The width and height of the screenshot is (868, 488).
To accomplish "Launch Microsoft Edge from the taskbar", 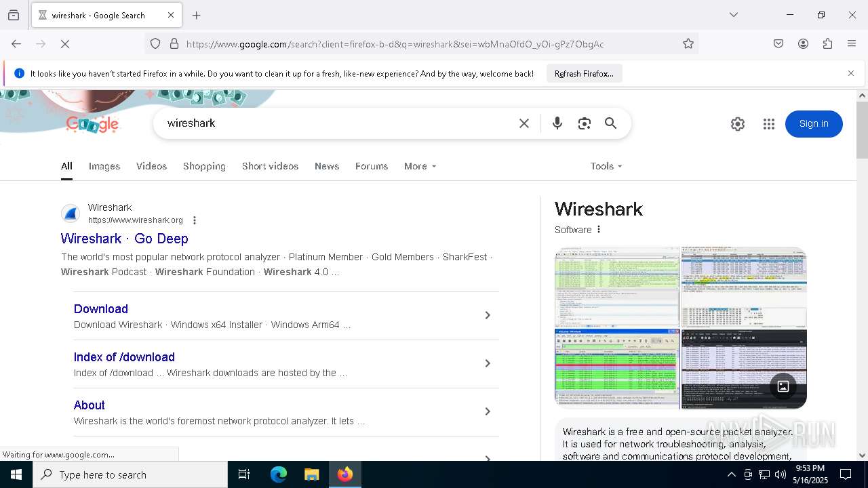I will (x=279, y=474).
